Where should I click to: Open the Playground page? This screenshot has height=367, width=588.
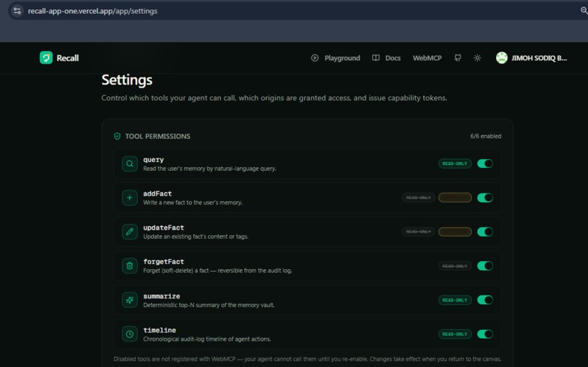336,58
